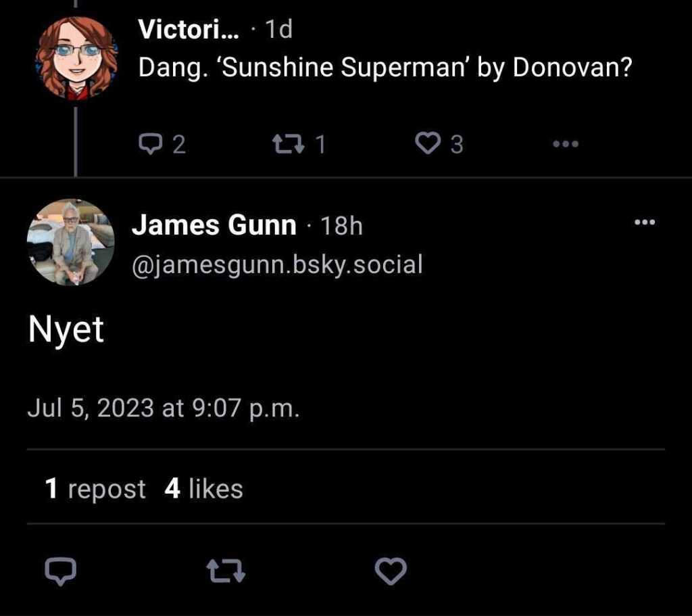This screenshot has height=616, width=692.
Task: Open more options on James Gunn's post
Action: click(x=645, y=222)
